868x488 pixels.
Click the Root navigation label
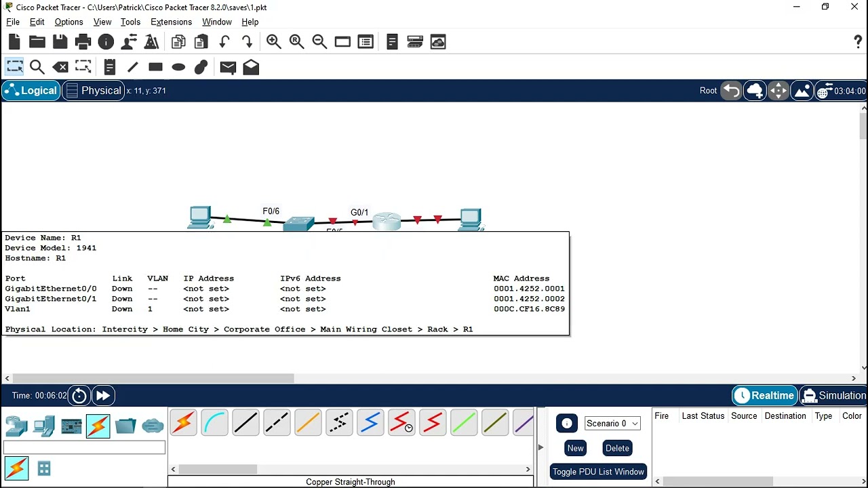708,91
